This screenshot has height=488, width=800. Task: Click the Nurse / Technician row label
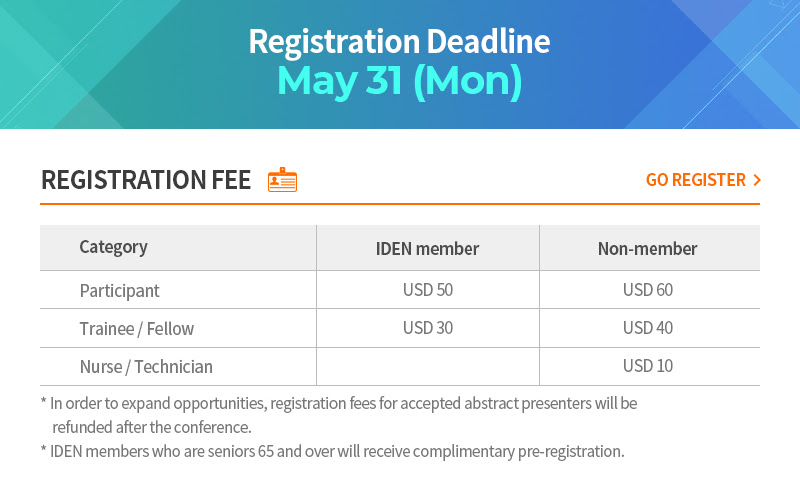click(x=146, y=367)
